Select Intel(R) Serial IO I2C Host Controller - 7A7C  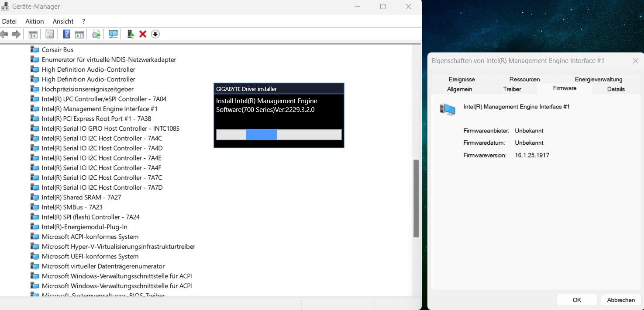click(x=102, y=178)
